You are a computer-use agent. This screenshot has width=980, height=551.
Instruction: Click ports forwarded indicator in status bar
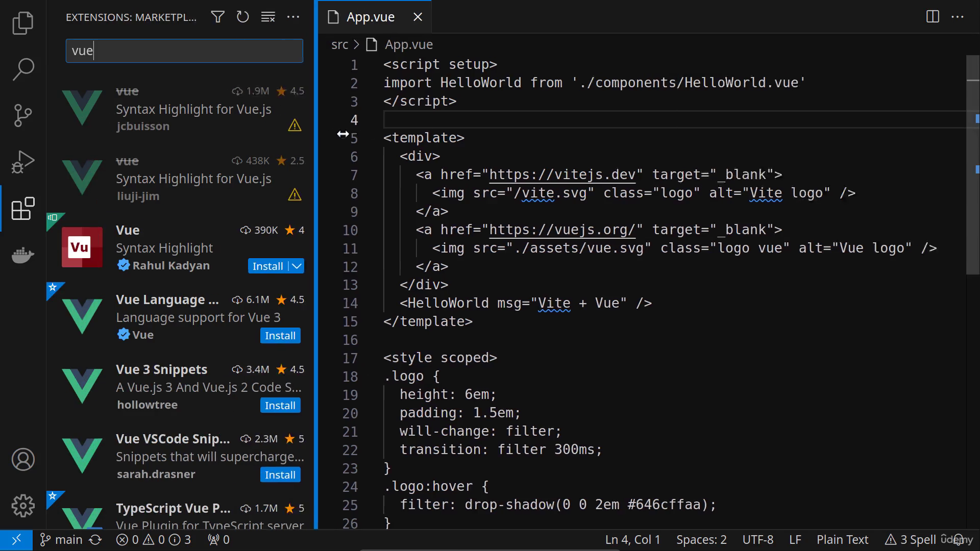218,540
